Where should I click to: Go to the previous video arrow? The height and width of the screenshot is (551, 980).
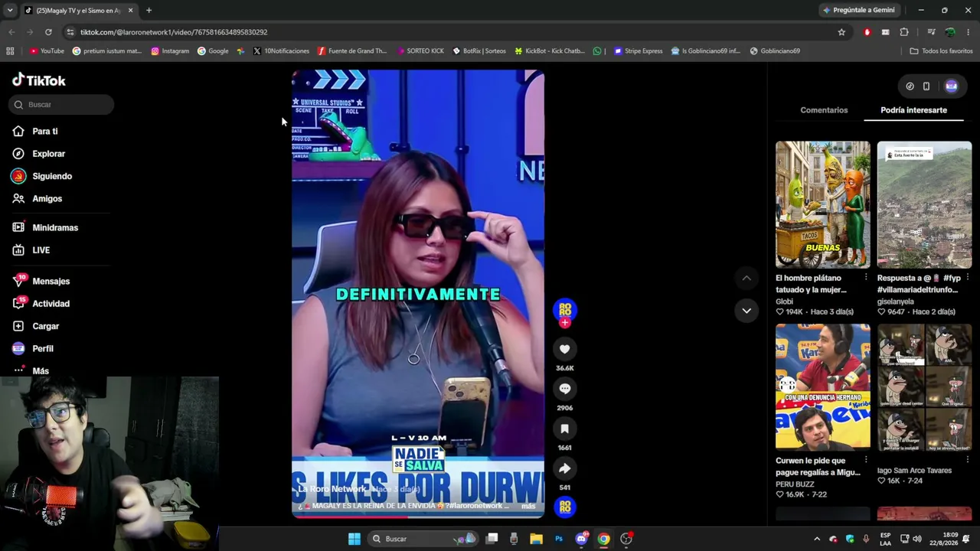click(x=746, y=278)
